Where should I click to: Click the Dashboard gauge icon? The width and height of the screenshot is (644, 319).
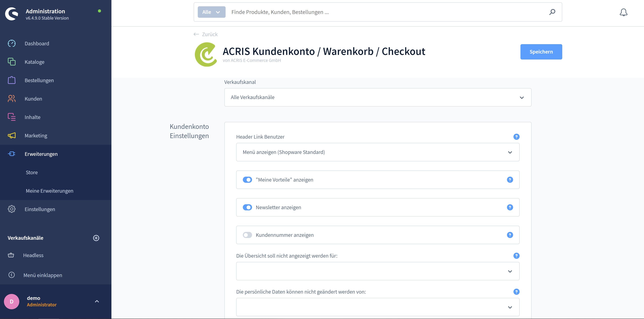(11, 43)
